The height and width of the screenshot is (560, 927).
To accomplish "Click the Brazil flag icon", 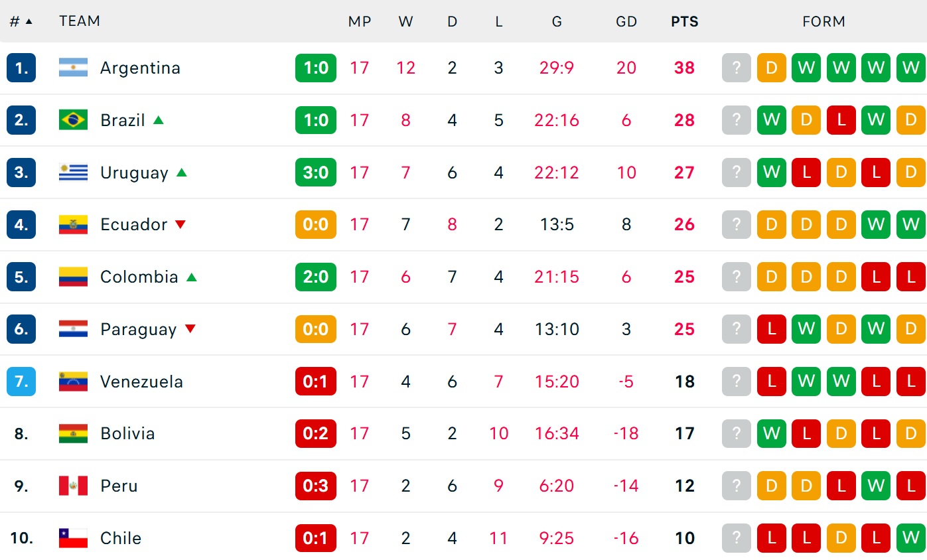I will pos(73,120).
